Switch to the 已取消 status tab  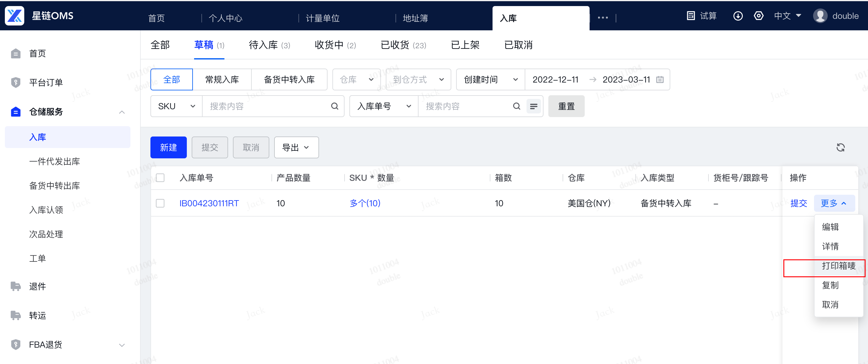pyautogui.click(x=518, y=45)
